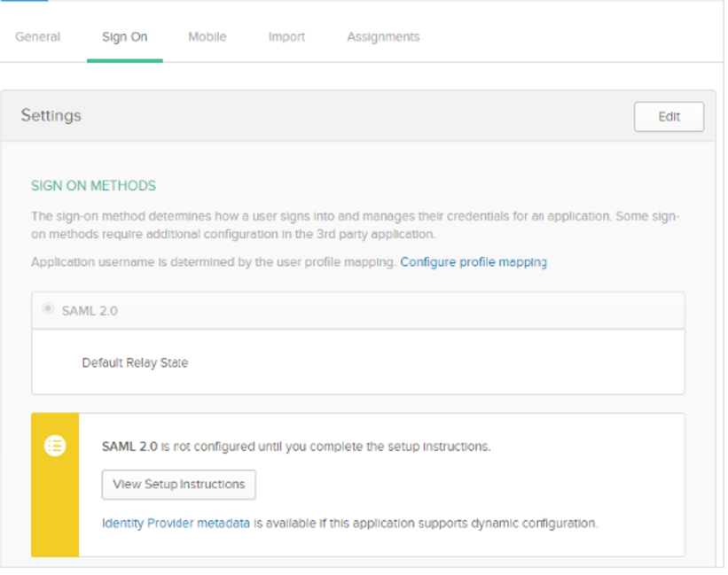This screenshot has height=575, width=728.
Task: Click the SAML 2.0 label beside radio
Action: tap(90, 311)
